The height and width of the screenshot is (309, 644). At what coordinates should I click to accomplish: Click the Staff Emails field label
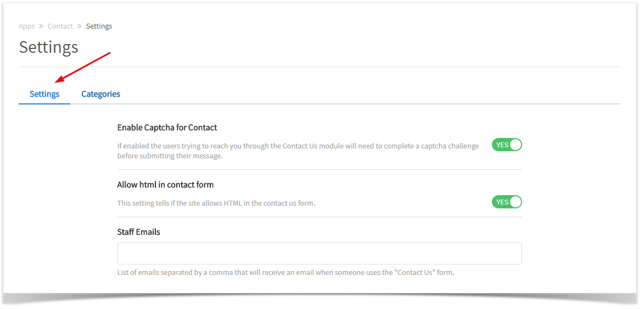(x=139, y=232)
